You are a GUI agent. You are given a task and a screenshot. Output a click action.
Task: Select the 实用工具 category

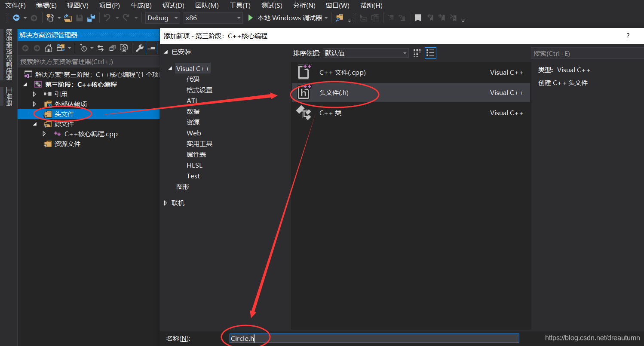(x=199, y=144)
